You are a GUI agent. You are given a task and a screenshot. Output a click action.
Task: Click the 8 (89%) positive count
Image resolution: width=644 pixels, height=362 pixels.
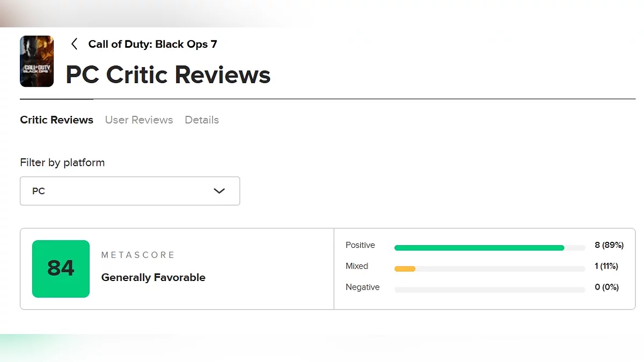609,245
